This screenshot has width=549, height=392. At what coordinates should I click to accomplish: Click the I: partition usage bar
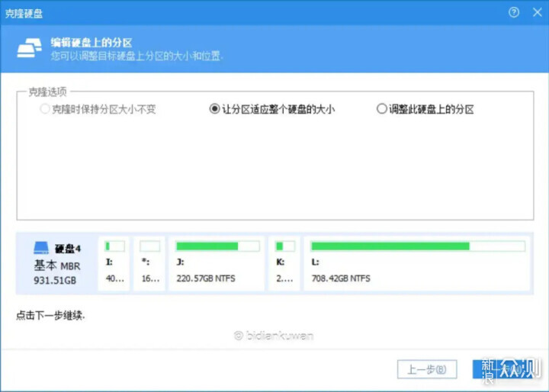click(x=115, y=246)
